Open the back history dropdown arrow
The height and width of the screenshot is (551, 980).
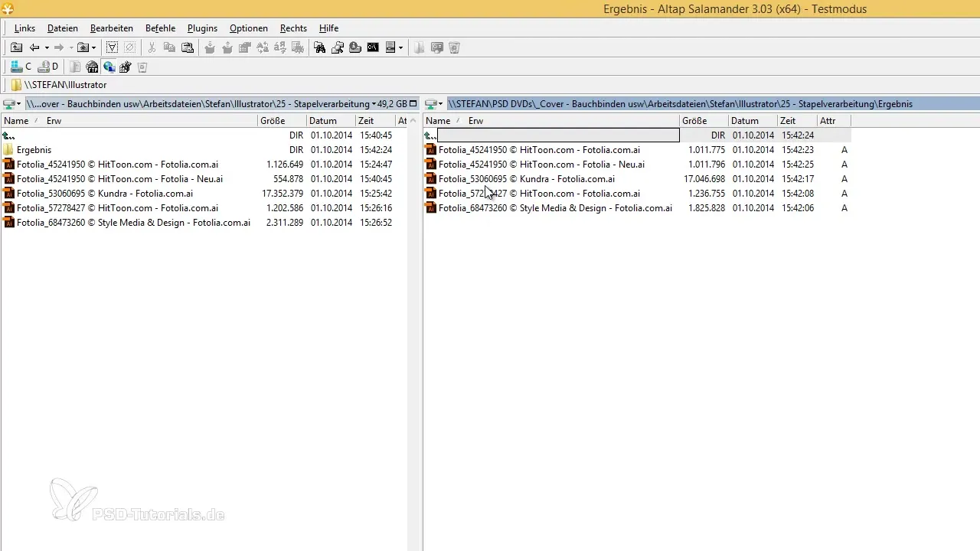tap(47, 47)
